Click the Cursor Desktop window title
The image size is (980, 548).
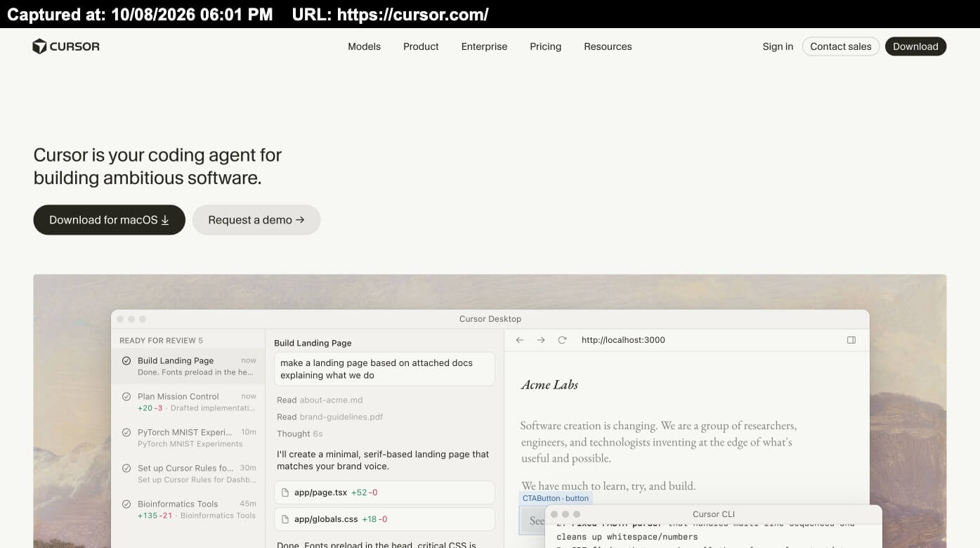pyautogui.click(x=490, y=319)
